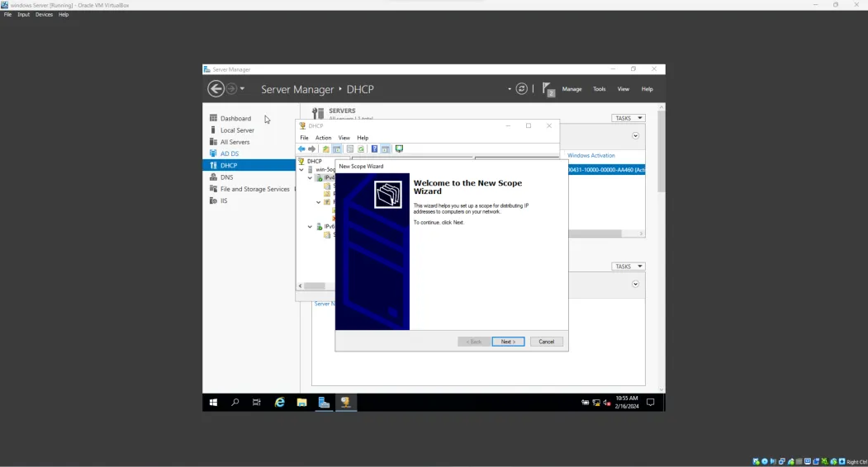868x467 pixels.
Task: Click the DHCP console Back arrow
Action: point(301,149)
